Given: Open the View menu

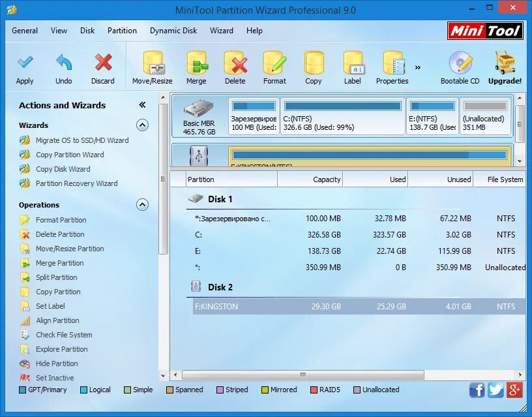Looking at the screenshot, I should (59, 31).
